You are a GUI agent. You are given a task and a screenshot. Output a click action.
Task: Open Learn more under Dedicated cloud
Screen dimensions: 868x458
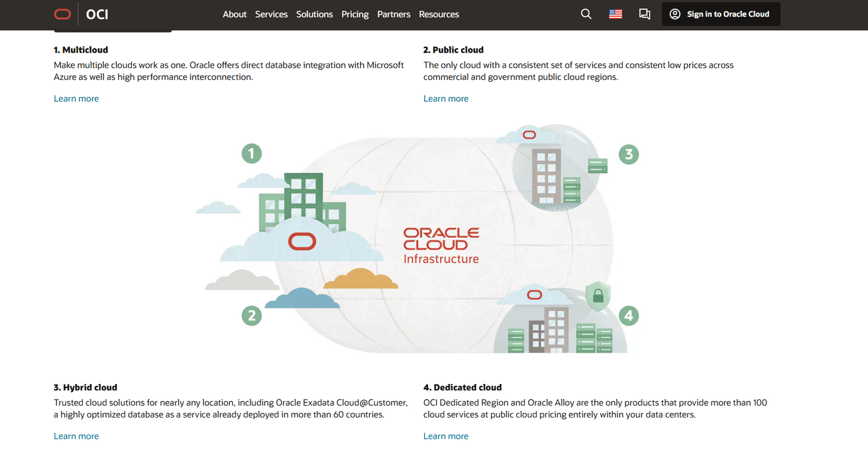click(446, 435)
